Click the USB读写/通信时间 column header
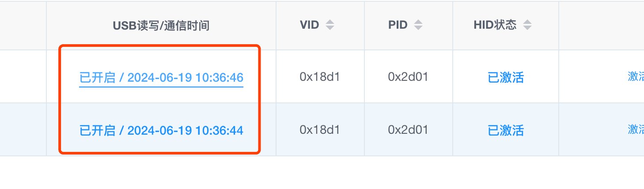This screenshot has height=189, width=644. (x=161, y=25)
